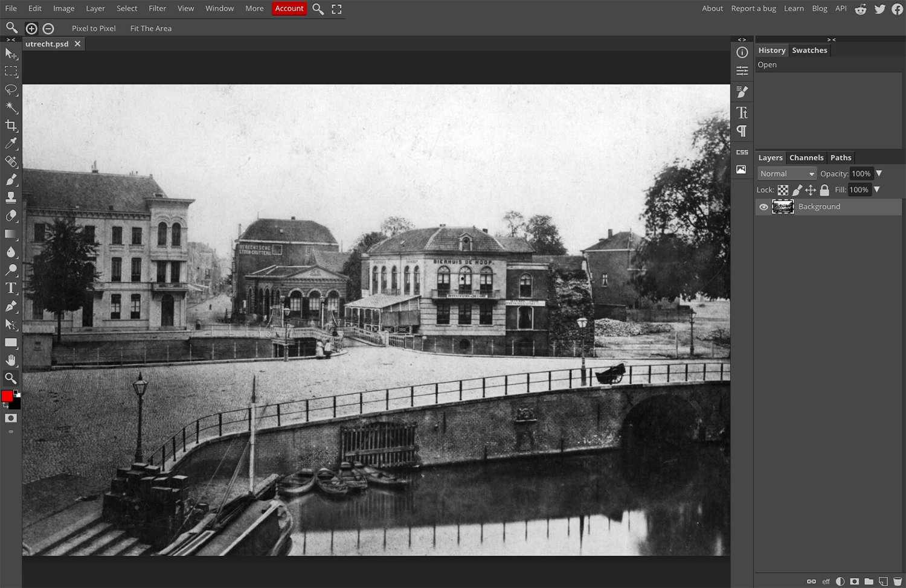This screenshot has width=906, height=588.
Task: Pick the Eyedropper tool
Action: pyautogui.click(x=11, y=144)
